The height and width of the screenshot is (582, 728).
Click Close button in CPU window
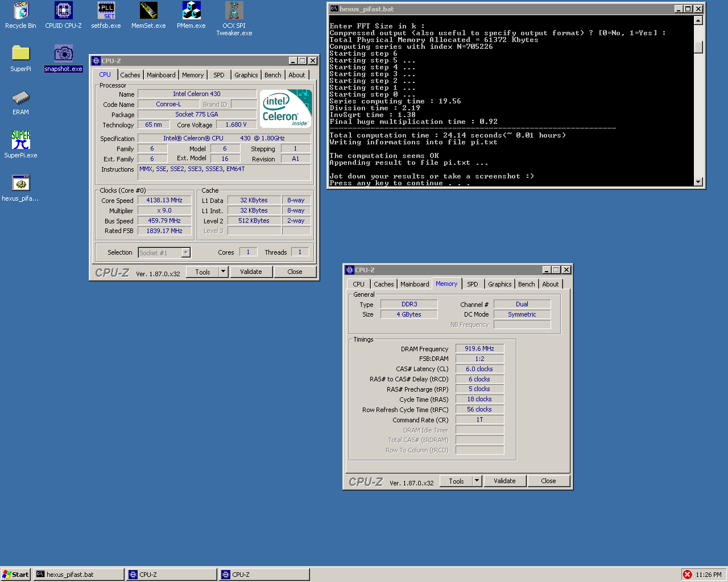tap(295, 272)
